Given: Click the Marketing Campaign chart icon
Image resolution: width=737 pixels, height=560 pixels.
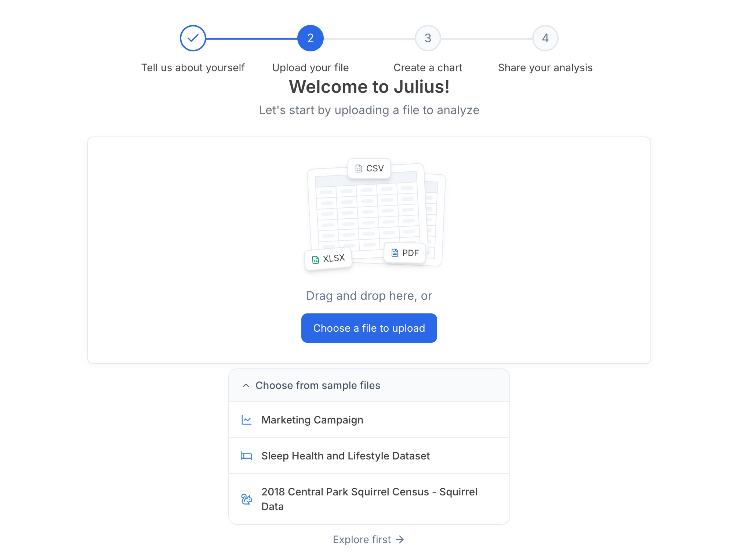Looking at the screenshot, I should click(247, 420).
